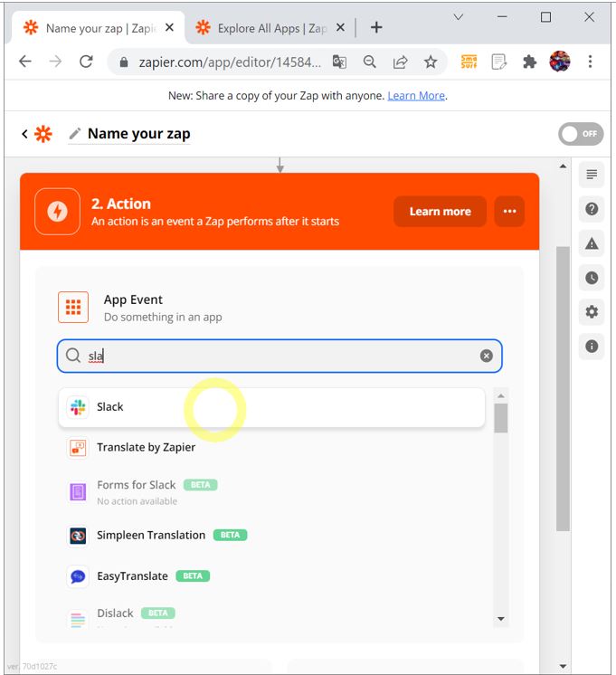Click the results list scrollbar down arrow

point(500,619)
